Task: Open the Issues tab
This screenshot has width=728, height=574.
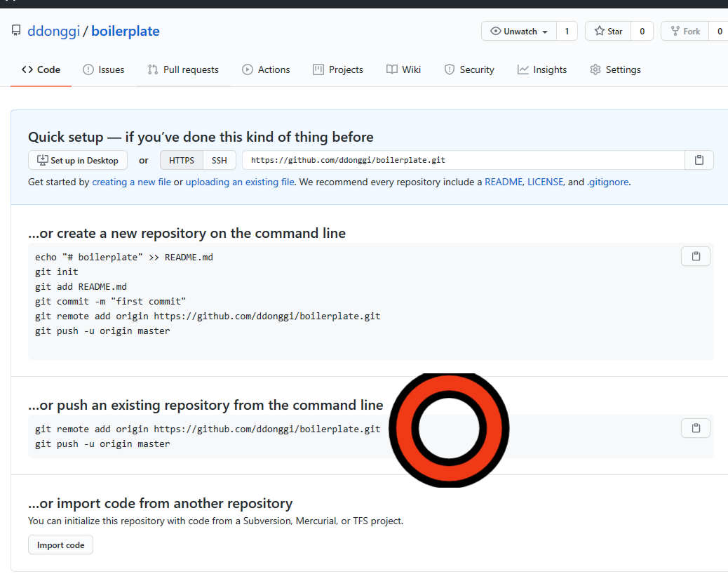Action: click(x=104, y=69)
